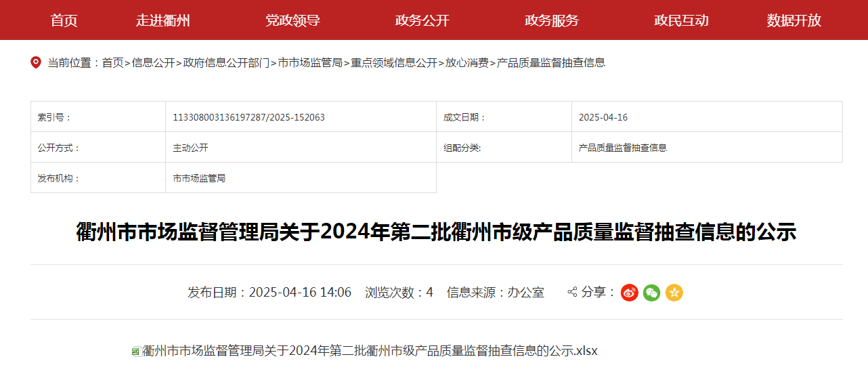The image size is (868, 380).
Task: Go to 政务公开 in the navigation
Action: click(x=422, y=20)
